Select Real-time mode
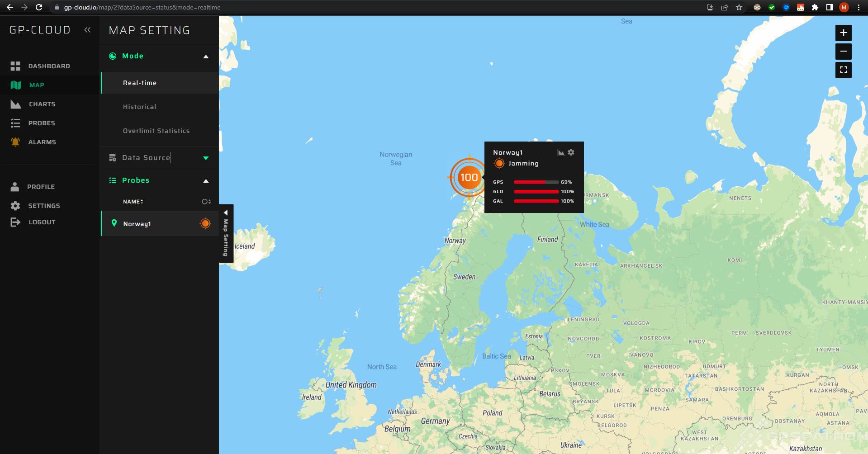Screen dimensions: 868x454 140,83
